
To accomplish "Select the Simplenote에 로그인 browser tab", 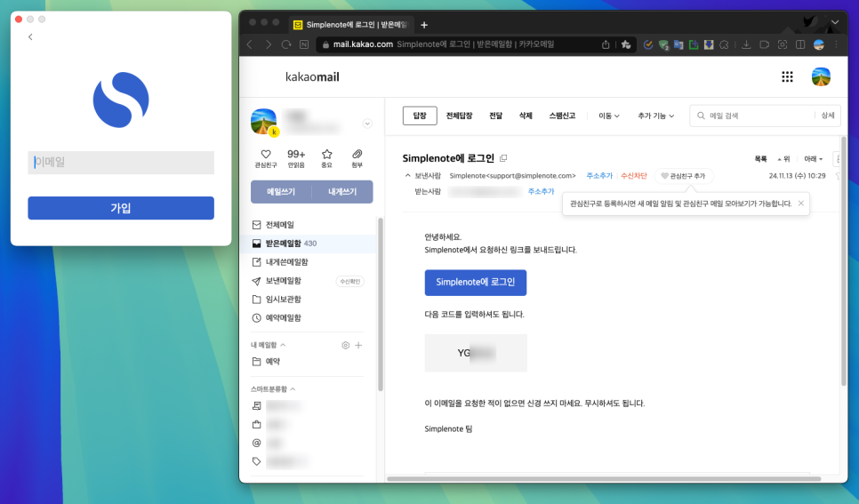I will pyautogui.click(x=350, y=25).
